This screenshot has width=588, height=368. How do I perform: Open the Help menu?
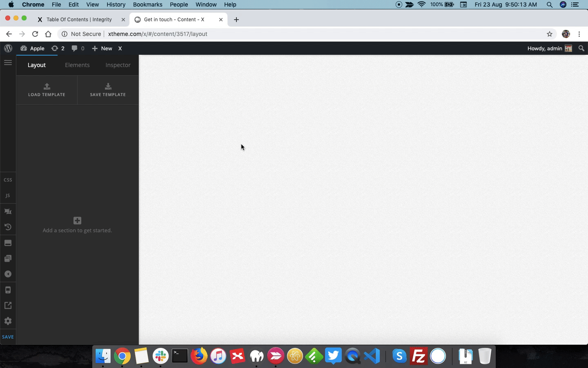click(230, 4)
